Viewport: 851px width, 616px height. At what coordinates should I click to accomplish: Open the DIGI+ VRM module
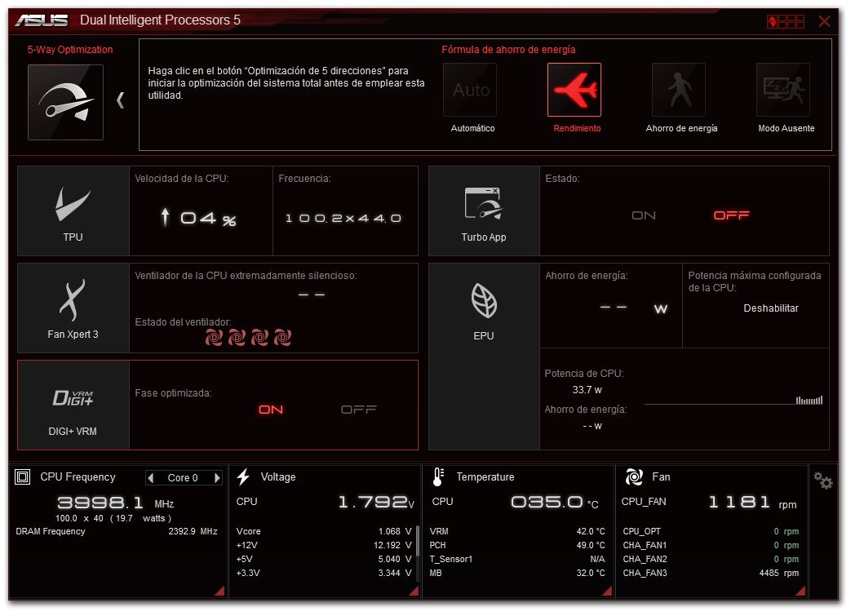[x=73, y=405]
